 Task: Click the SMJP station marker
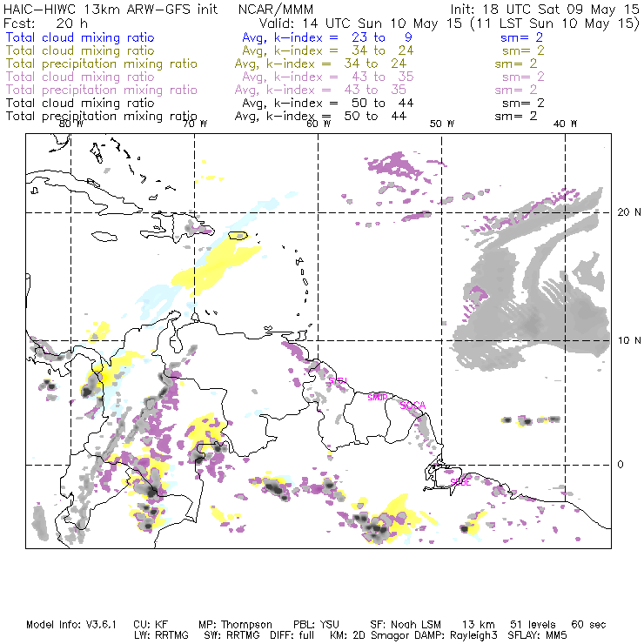378,397
